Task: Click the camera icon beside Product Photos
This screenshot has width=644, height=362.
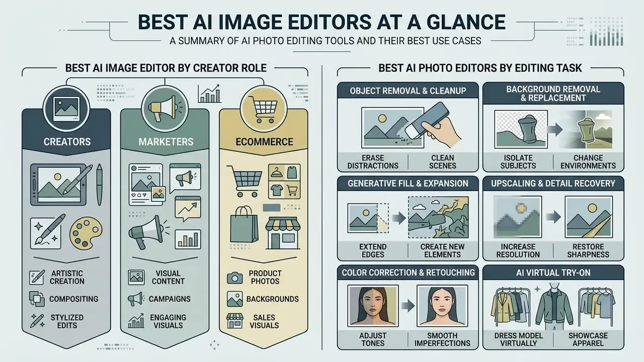Action: click(234, 277)
